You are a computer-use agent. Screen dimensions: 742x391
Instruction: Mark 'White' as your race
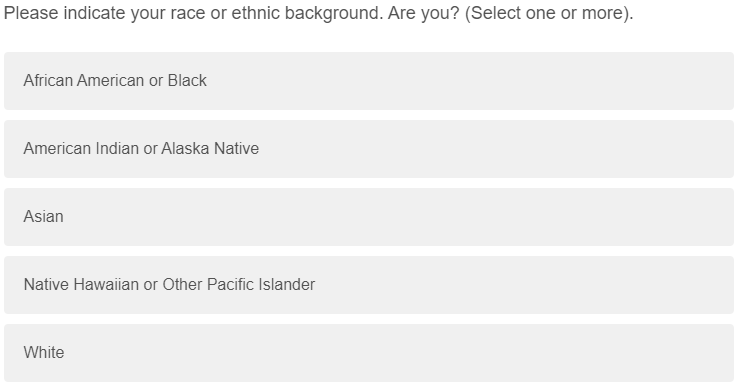(369, 353)
